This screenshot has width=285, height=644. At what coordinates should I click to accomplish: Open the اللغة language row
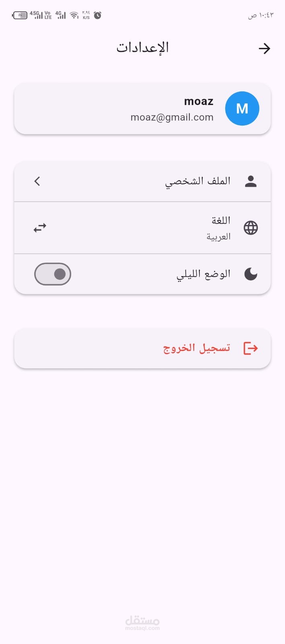coord(142,228)
